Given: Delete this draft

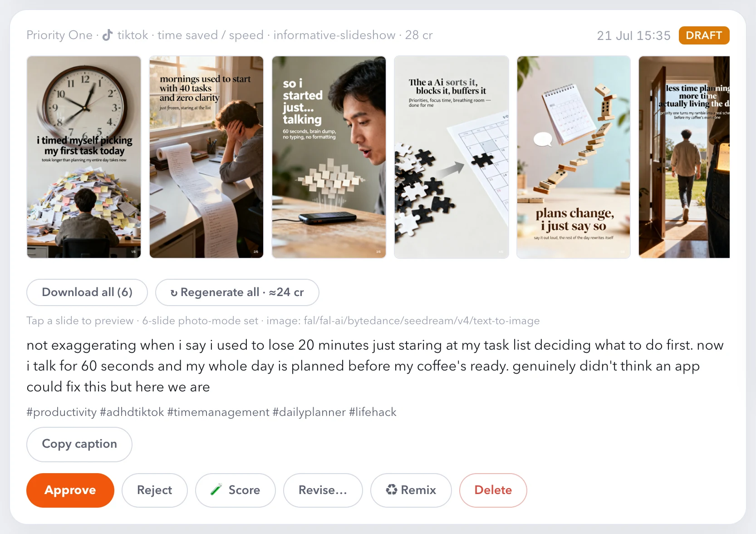Looking at the screenshot, I should click(x=493, y=490).
